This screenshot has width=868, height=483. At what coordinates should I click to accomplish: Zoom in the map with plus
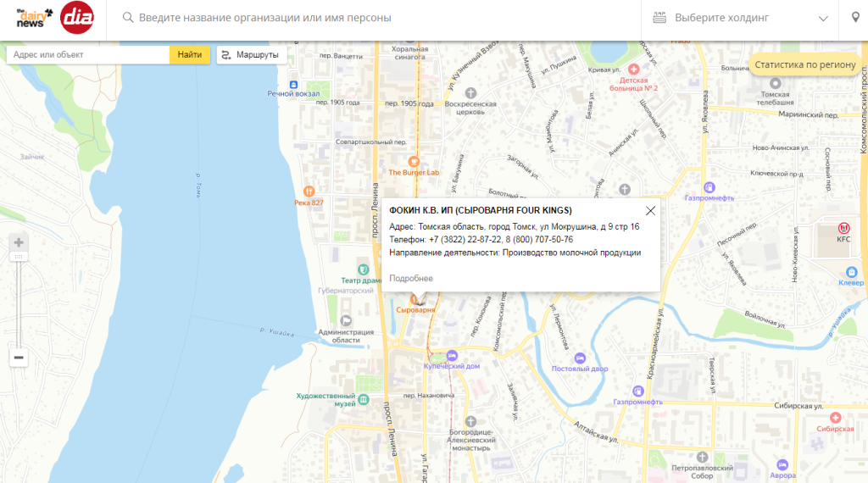[x=19, y=242]
